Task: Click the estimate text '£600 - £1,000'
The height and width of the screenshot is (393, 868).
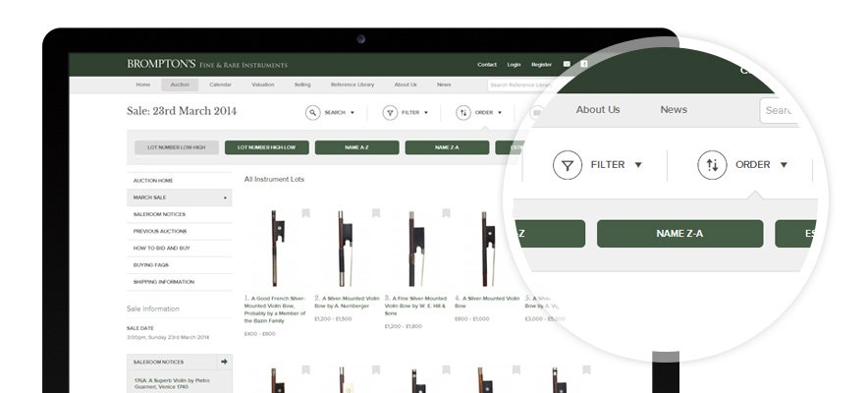Action: 472,319
